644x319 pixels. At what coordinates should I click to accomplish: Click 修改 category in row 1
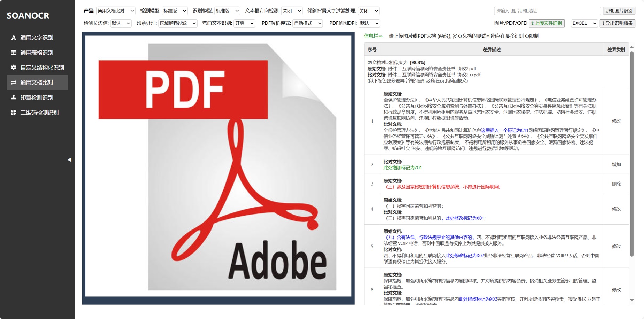[616, 121]
